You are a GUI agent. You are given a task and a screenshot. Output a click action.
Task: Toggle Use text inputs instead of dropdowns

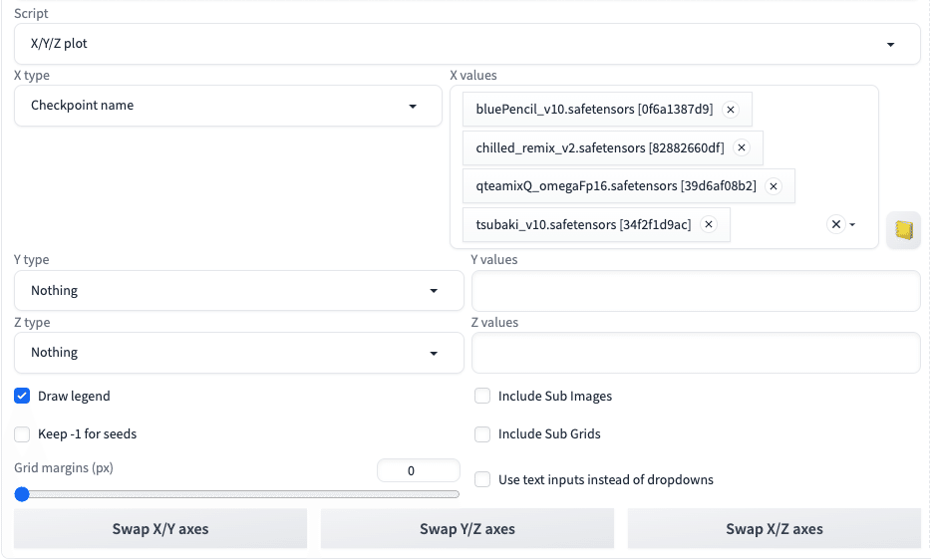482,479
